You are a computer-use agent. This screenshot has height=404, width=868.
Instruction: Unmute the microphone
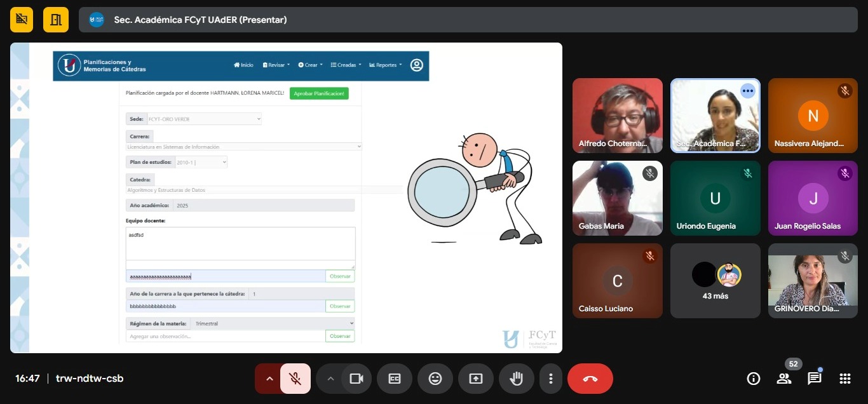coord(295,379)
